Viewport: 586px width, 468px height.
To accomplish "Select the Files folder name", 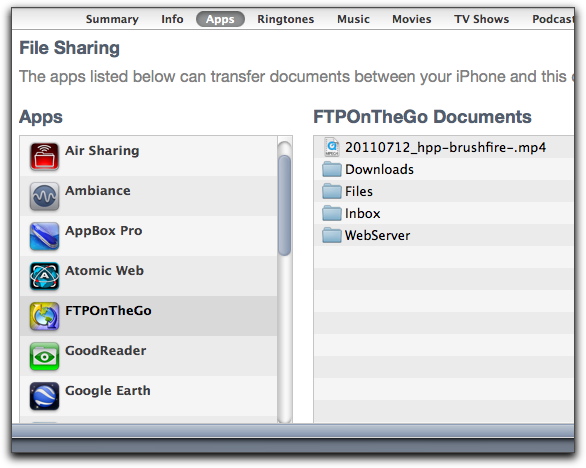I will [x=359, y=191].
